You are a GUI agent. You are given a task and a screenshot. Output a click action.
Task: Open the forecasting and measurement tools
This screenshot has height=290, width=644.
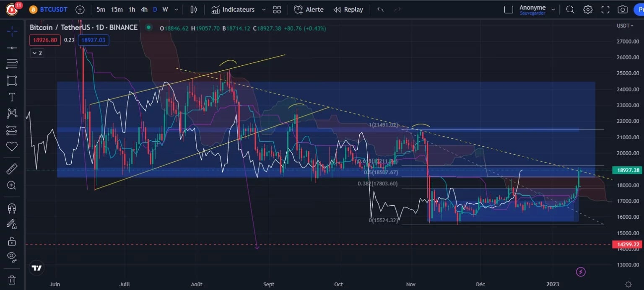pos(12,130)
